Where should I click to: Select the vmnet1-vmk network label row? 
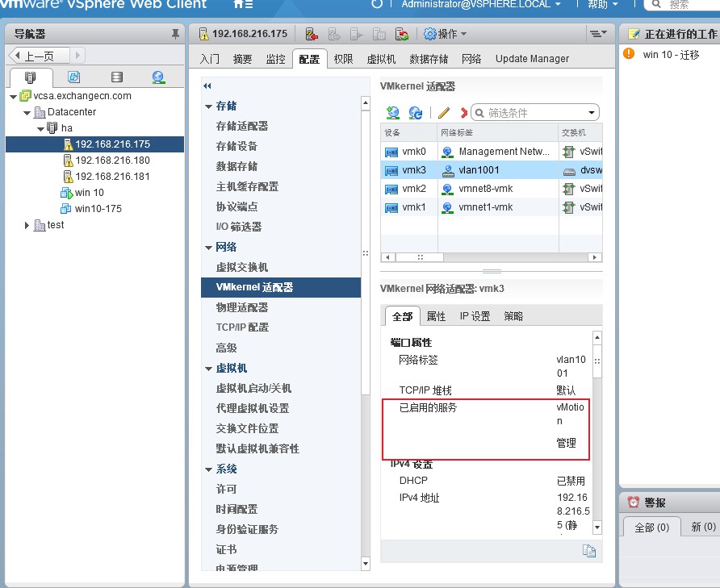pos(492,207)
